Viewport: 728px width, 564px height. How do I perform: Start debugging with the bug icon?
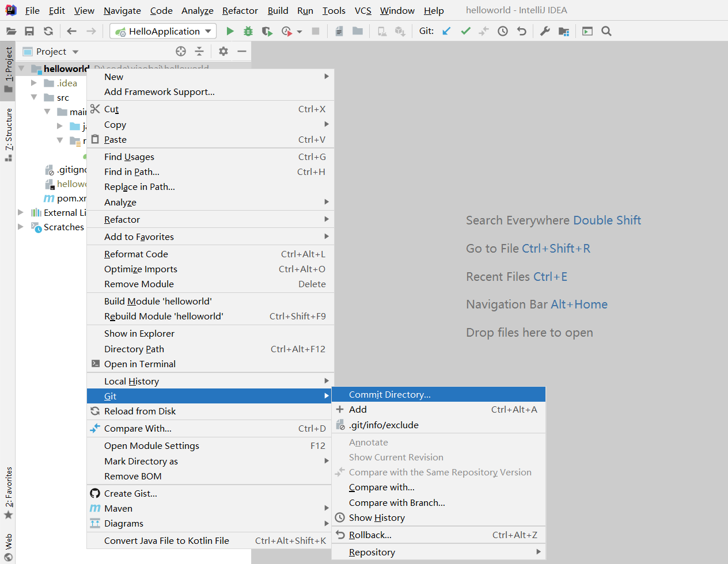click(248, 31)
